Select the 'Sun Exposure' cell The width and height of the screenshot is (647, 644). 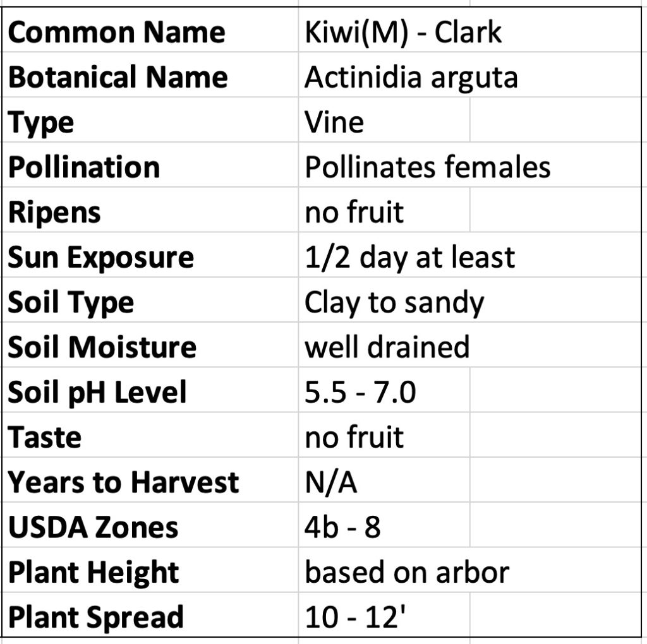pyautogui.click(x=101, y=257)
